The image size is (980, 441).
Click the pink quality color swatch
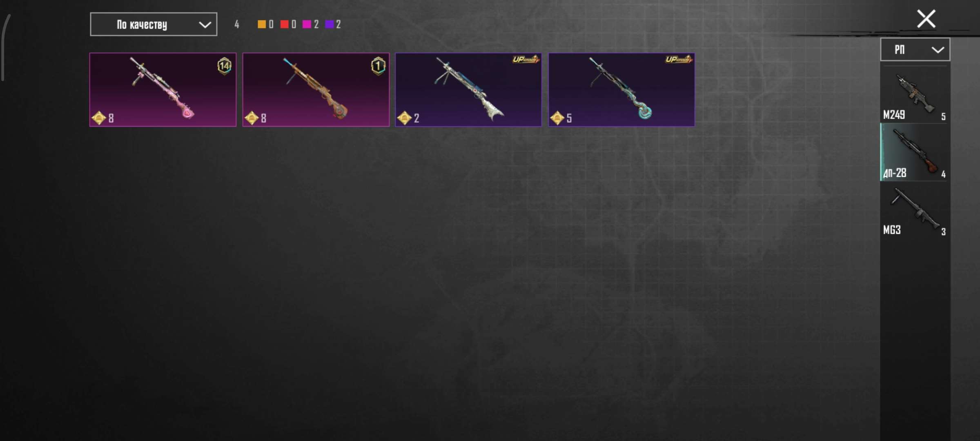[307, 24]
